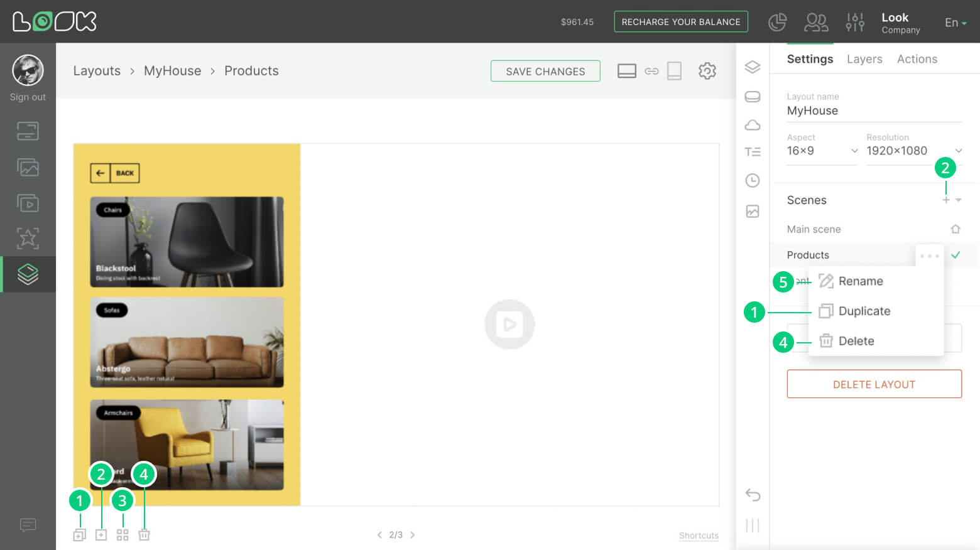The height and width of the screenshot is (550, 980).
Task: Click the clock widget tool icon
Action: (x=752, y=181)
